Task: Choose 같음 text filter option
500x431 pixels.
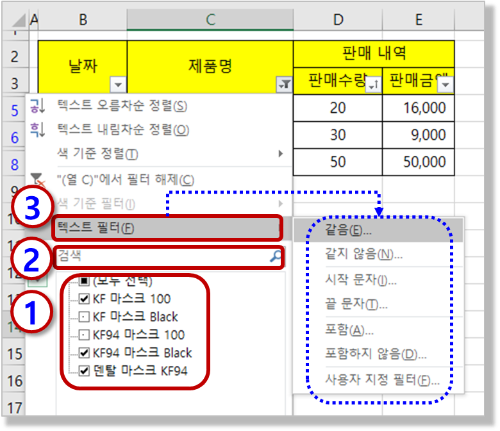Action: click(378, 230)
